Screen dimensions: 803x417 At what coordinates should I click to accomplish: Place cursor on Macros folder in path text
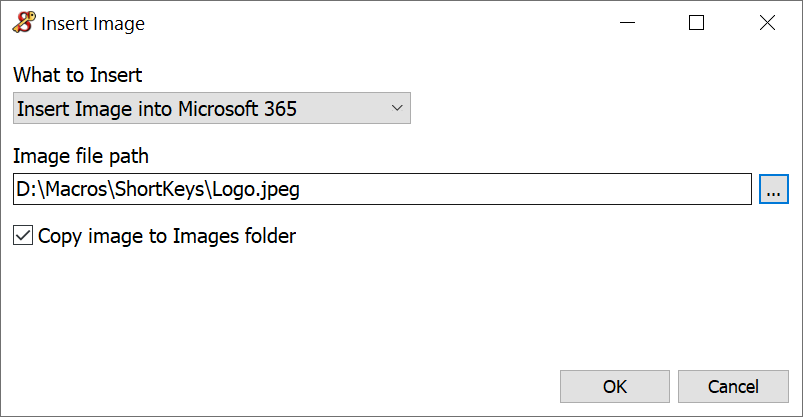pos(78,189)
